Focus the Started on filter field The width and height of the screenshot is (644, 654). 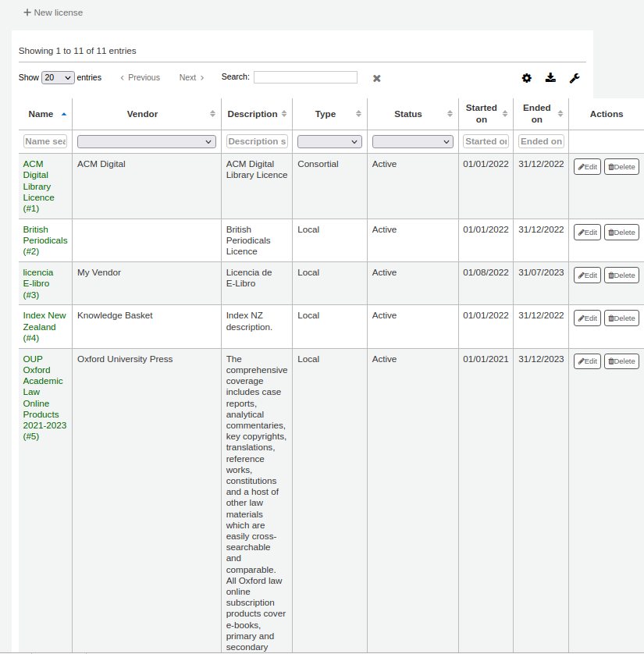pos(486,141)
